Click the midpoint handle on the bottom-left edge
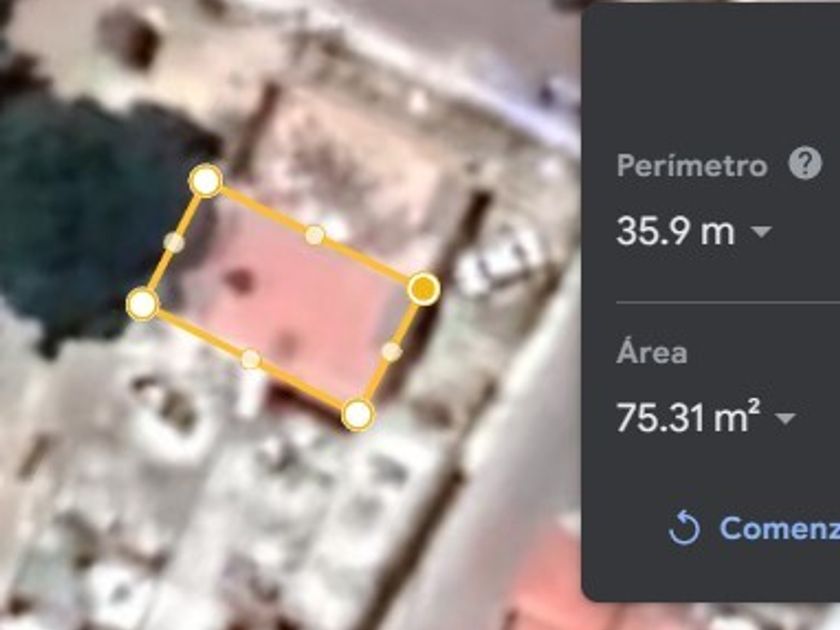 point(251,359)
